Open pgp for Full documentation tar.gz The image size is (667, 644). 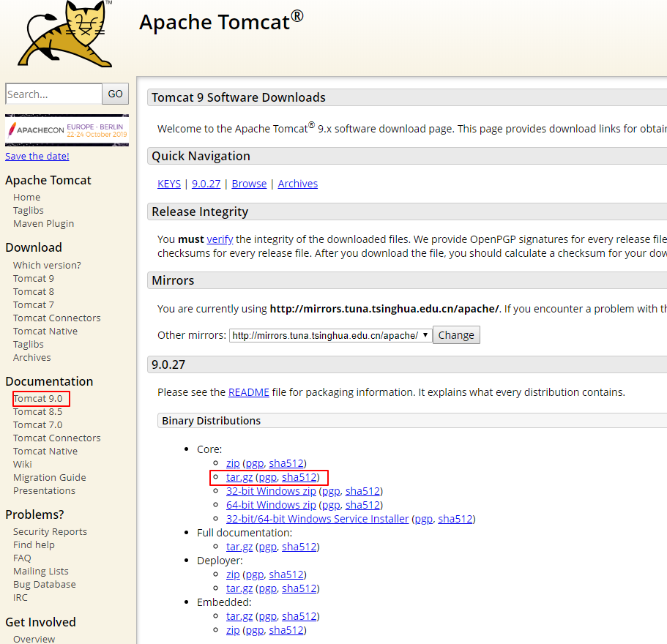(268, 547)
